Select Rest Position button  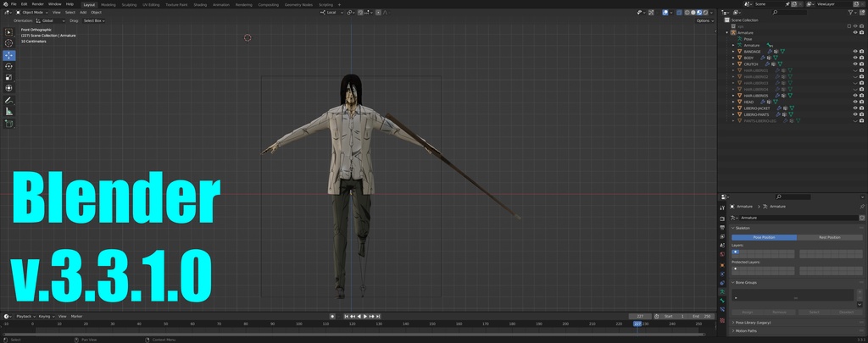829,237
